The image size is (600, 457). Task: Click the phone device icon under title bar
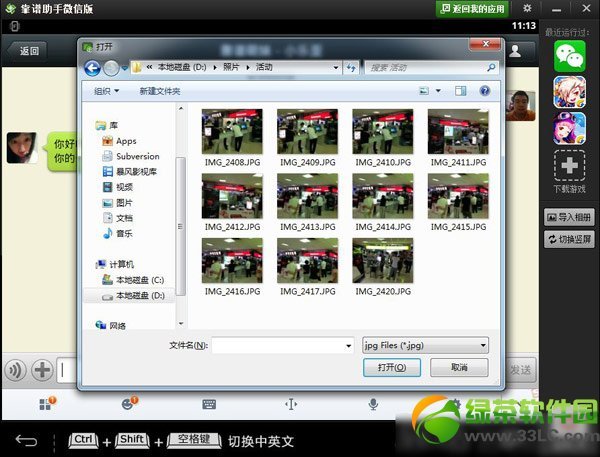15,26
